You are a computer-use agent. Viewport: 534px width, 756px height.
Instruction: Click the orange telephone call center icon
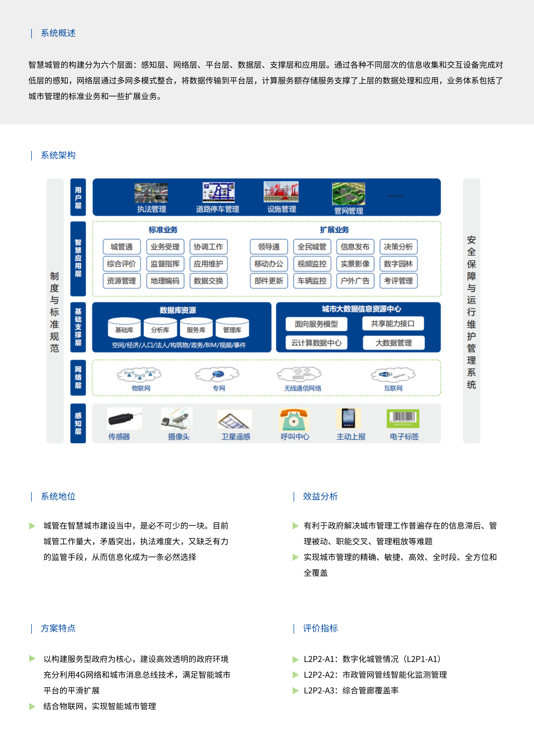[x=294, y=420]
